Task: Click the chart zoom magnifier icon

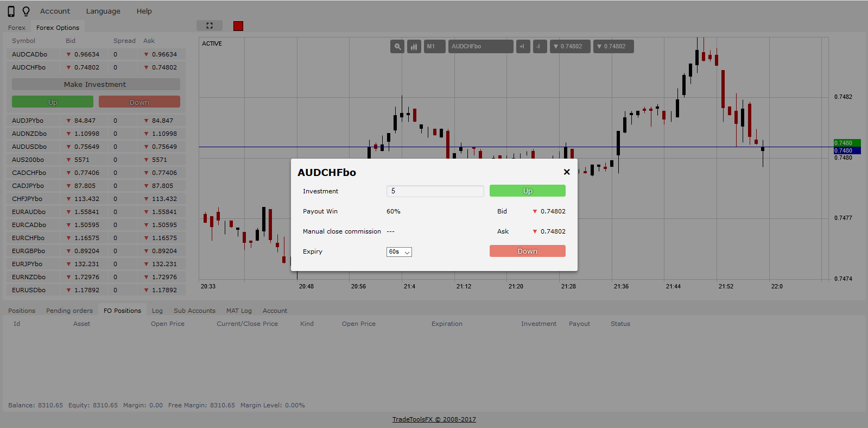Action: click(397, 47)
